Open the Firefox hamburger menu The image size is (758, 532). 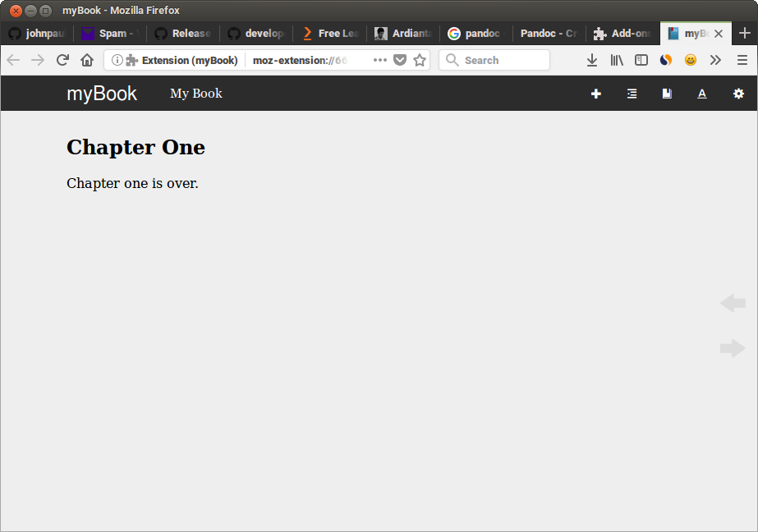click(742, 60)
